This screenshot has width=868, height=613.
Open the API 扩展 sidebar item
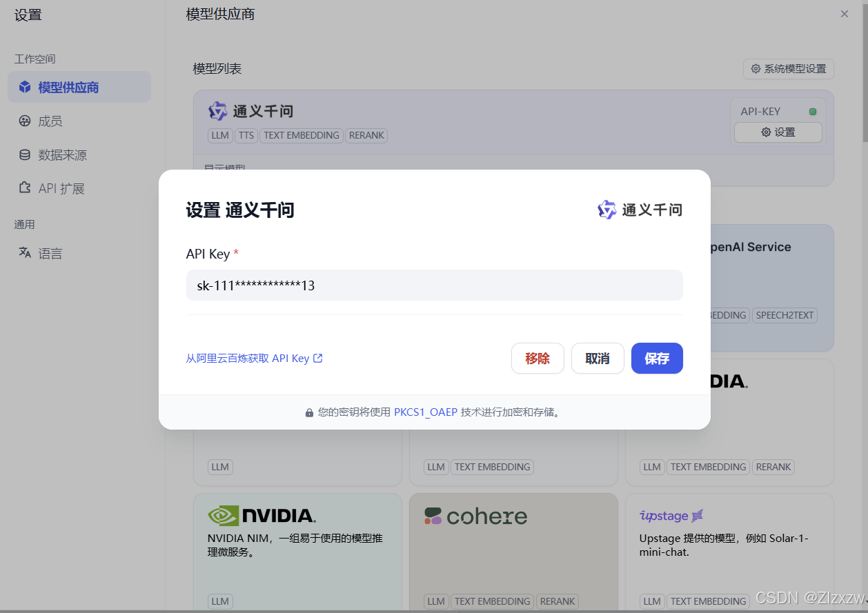point(79,188)
